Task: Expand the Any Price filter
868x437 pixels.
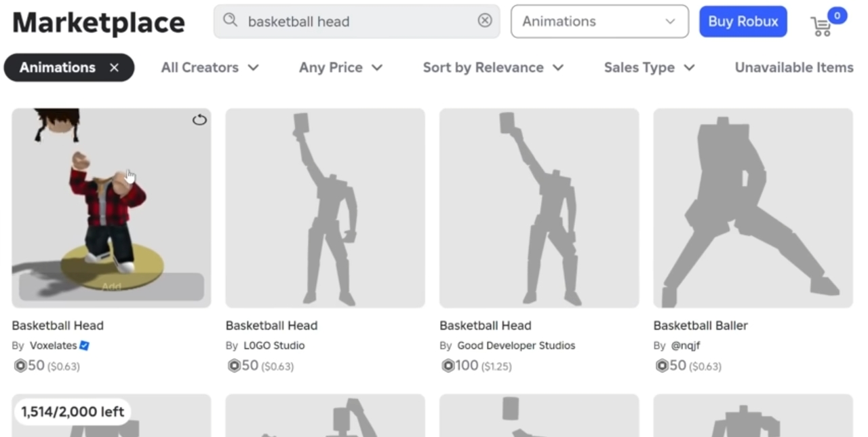Action: [x=340, y=67]
